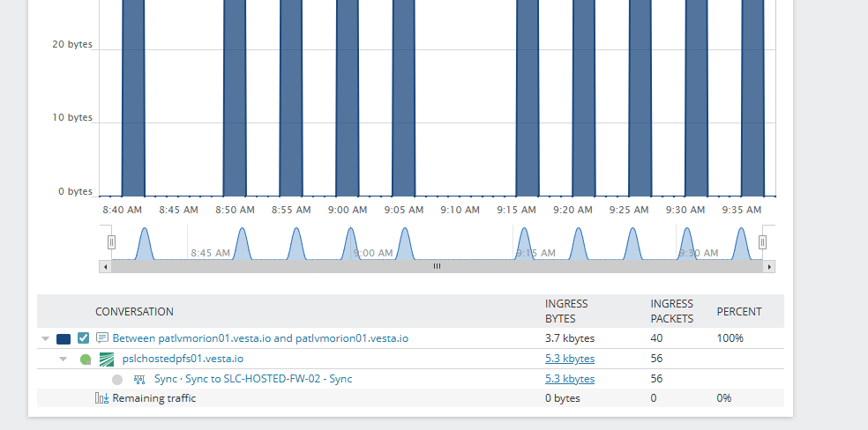
Task: Click the pslchostedpfs01 node icon
Action: 107,359
